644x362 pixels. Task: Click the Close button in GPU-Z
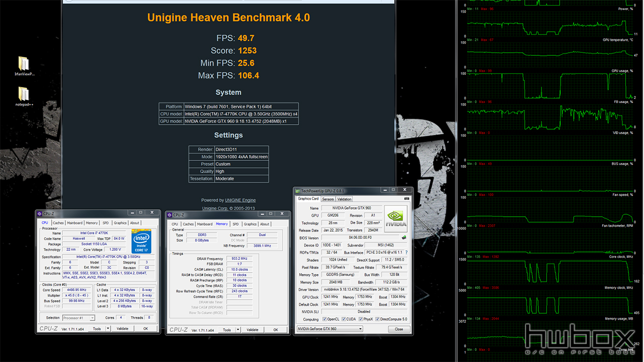click(x=399, y=329)
